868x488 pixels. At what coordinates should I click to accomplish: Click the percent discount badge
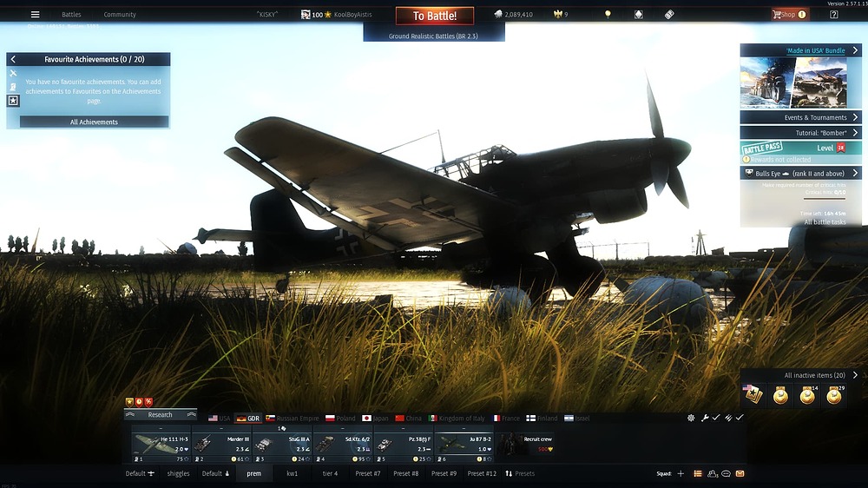coord(148,402)
